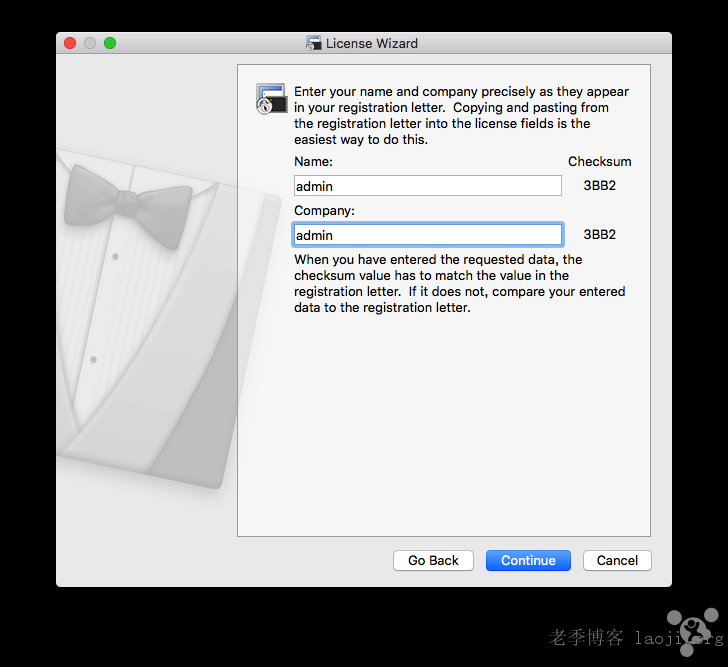Viewport: 728px width, 667px height.
Task: Click the license wizard icon beside instructions
Action: pos(272,98)
